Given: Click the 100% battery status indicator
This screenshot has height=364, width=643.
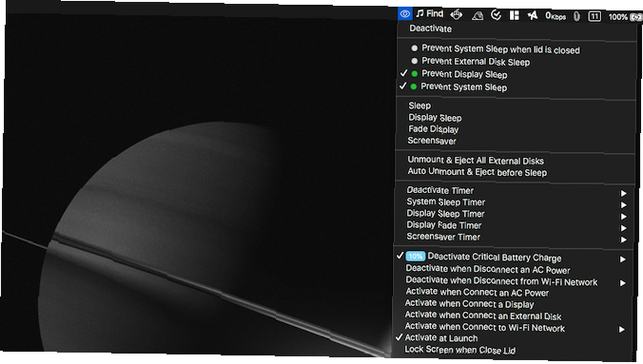Looking at the screenshot, I should [624, 17].
